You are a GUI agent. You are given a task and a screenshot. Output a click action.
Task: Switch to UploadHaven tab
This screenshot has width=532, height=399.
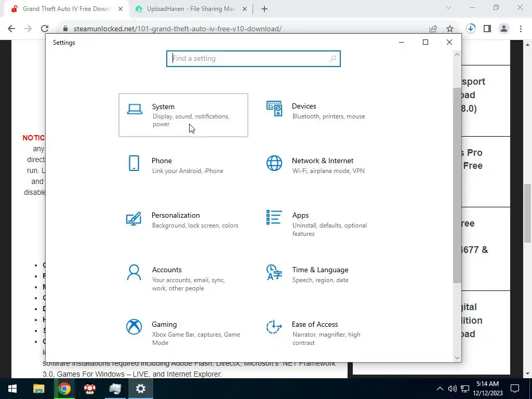[191, 9]
